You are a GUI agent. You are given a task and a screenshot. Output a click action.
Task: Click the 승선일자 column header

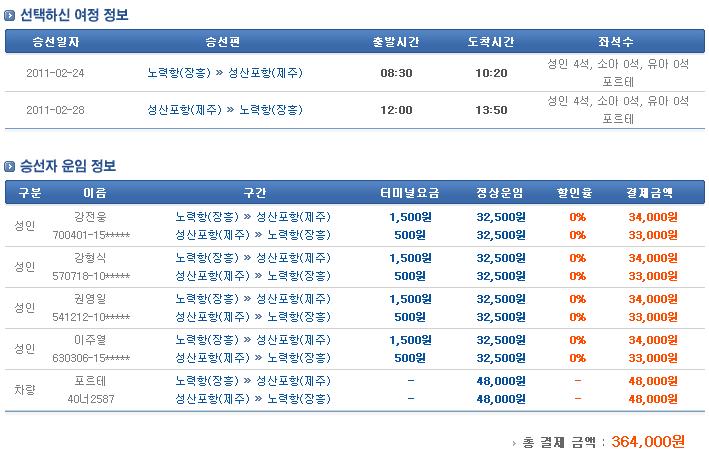56,41
